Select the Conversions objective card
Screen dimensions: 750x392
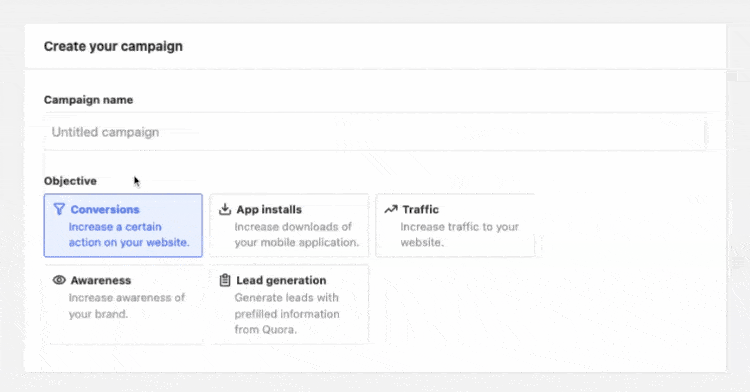(123, 226)
